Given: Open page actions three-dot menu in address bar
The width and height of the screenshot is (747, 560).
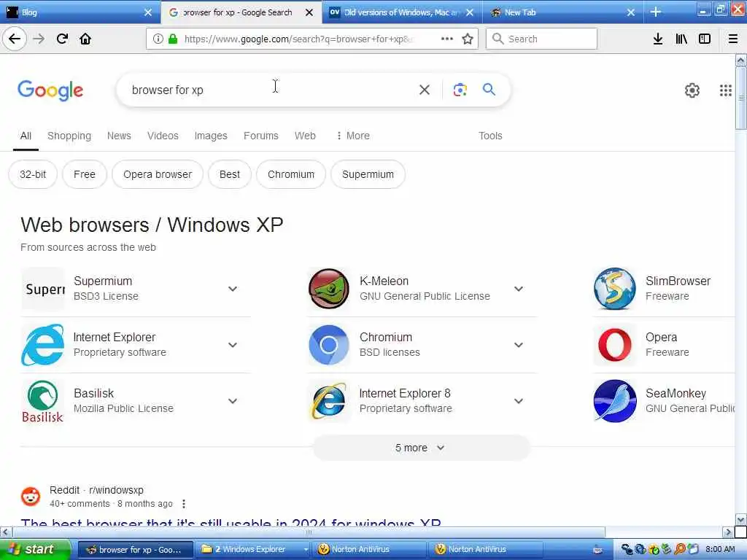Looking at the screenshot, I should click(447, 39).
